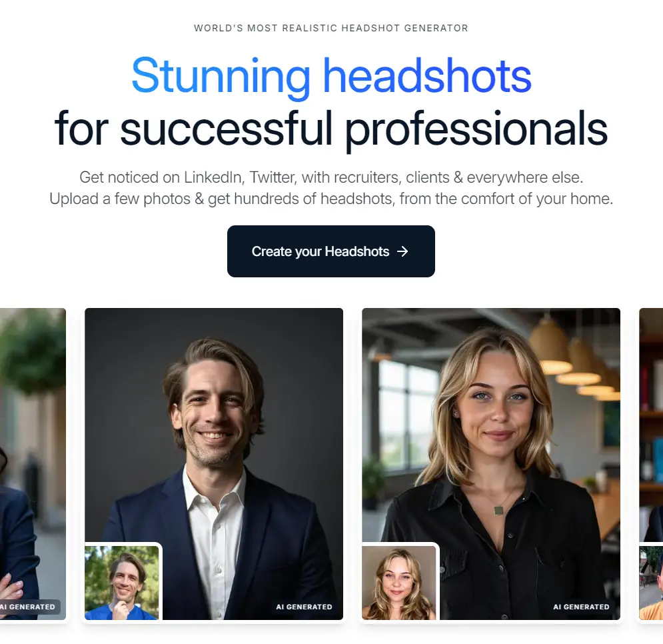Click the green pendant necklace on the woman
Viewport: 663px width, 644px height.
pos(499,511)
